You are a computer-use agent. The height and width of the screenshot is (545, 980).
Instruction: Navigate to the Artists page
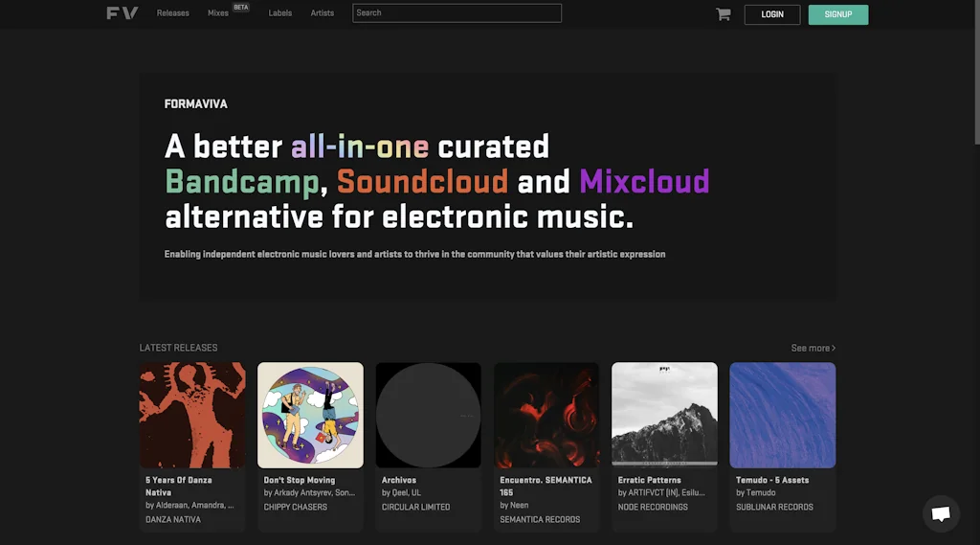(x=323, y=13)
